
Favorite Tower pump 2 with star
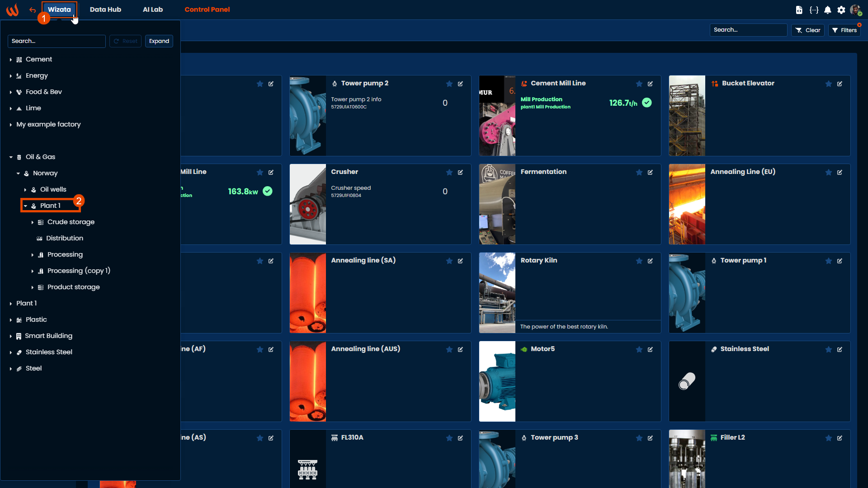pos(449,84)
